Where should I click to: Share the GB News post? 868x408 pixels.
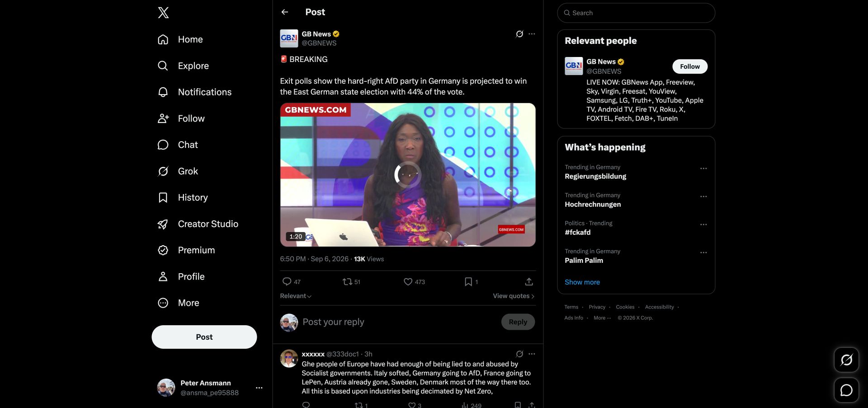pos(529,282)
